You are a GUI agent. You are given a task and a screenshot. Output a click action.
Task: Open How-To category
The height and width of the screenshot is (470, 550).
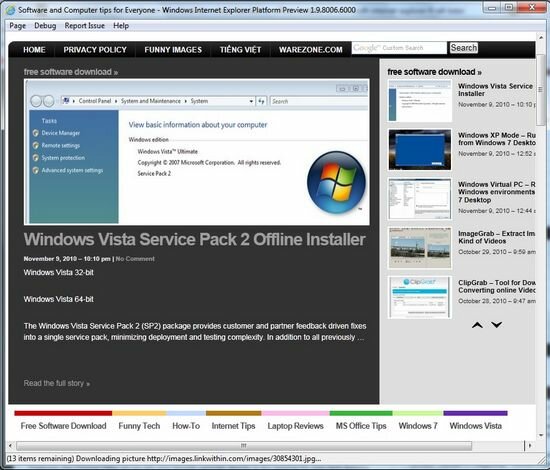tap(186, 426)
